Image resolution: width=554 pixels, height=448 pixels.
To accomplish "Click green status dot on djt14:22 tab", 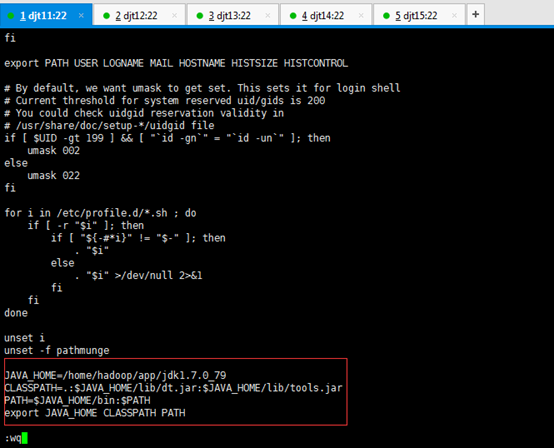I will coord(293,16).
